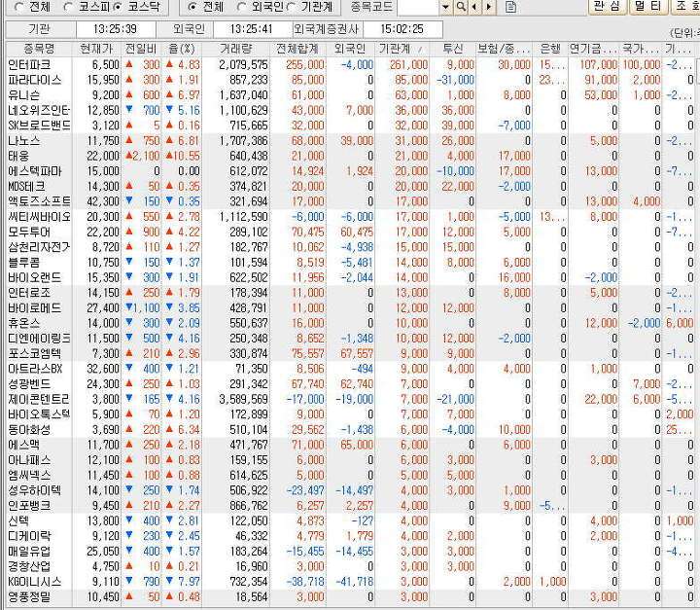
Task: Sort by 율(%) column header
Action: coord(182,49)
